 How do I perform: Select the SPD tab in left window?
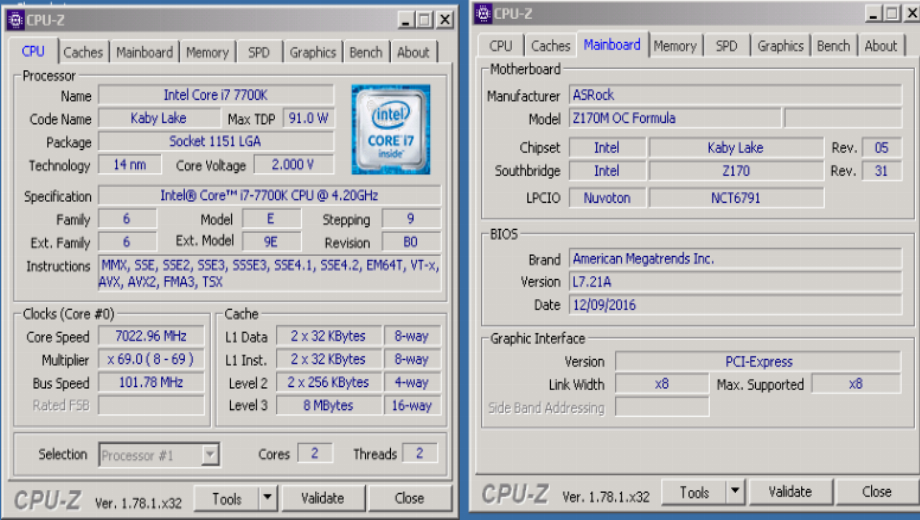[258, 52]
